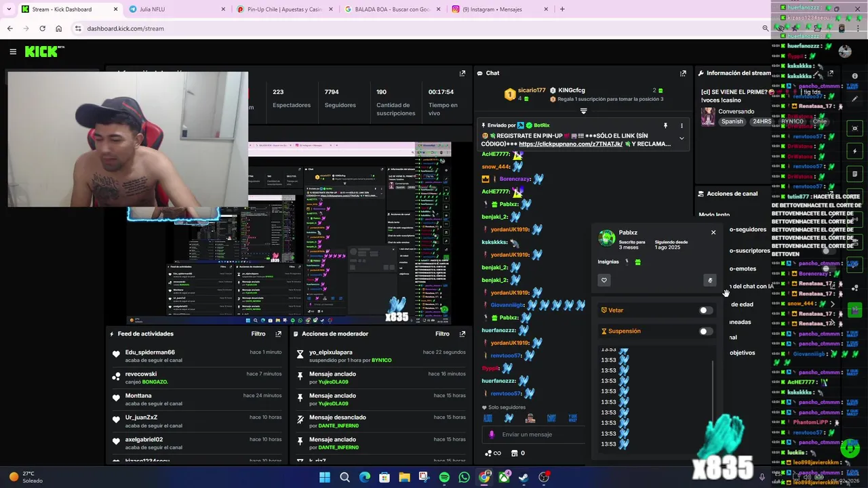Click axelgabriel02 in activity feed
This screenshot has width=868, height=488.
144,439
